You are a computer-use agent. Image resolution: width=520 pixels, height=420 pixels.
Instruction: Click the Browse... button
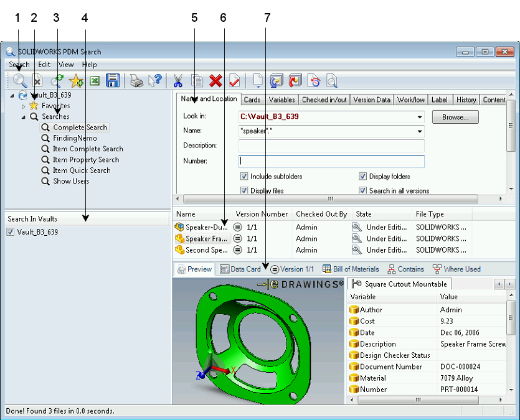click(455, 116)
